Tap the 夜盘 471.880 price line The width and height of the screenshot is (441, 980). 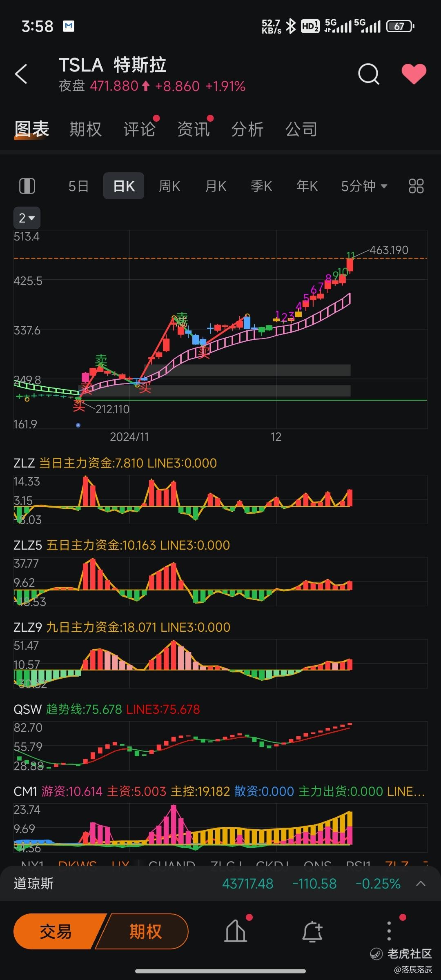pos(152,86)
